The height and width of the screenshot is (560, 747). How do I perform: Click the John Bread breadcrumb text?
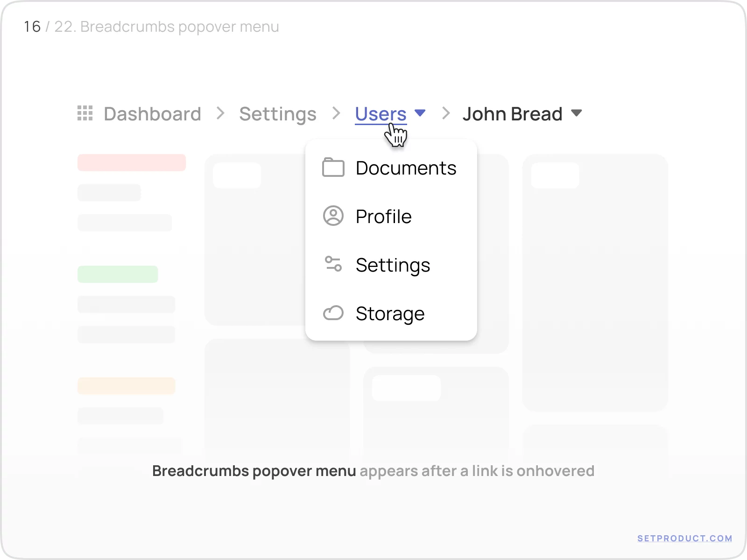coord(512,113)
